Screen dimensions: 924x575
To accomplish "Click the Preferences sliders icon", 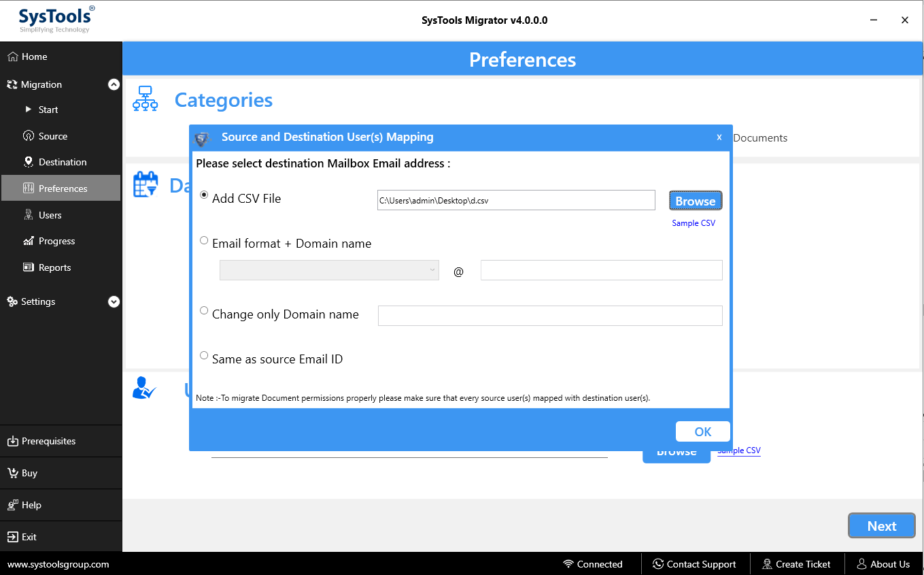I will (29, 188).
